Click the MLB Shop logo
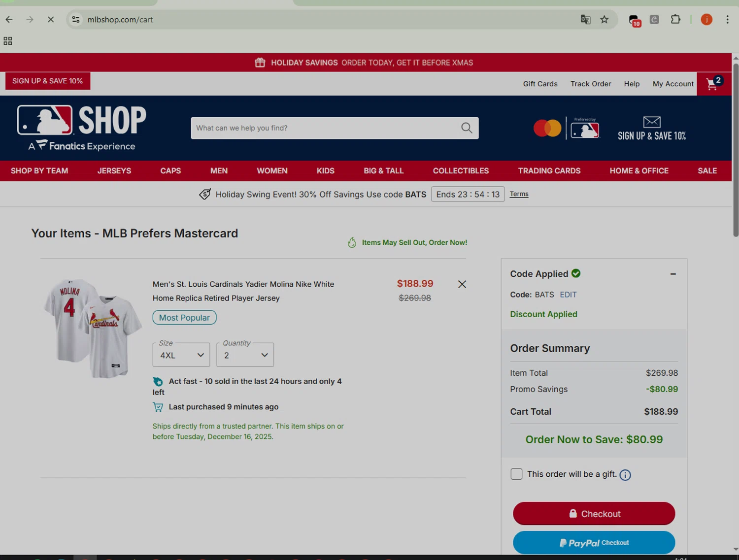The height and width of the screenshot is (560, 739). coord(82,128)
